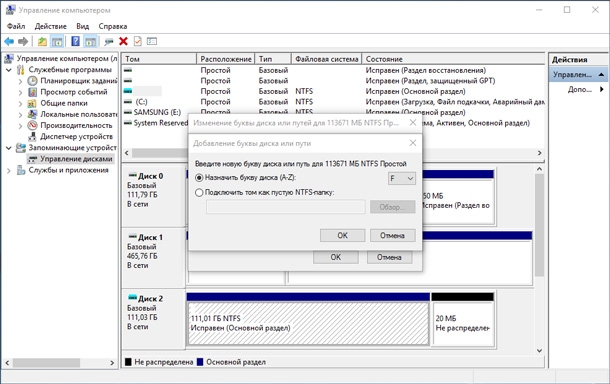Collapse the Служебные программы tree node
Screen dimensions: 610x384
pos(9,70)
